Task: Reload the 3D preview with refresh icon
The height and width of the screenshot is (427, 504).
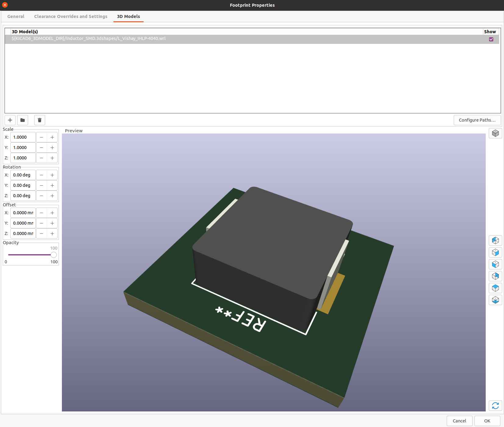Action: [495, 406]
